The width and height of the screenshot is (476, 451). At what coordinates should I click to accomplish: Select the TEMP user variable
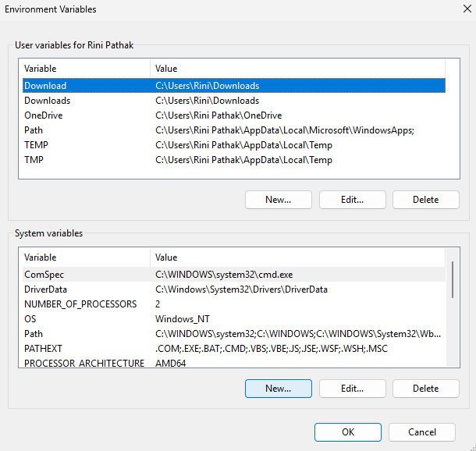(37, 145)
